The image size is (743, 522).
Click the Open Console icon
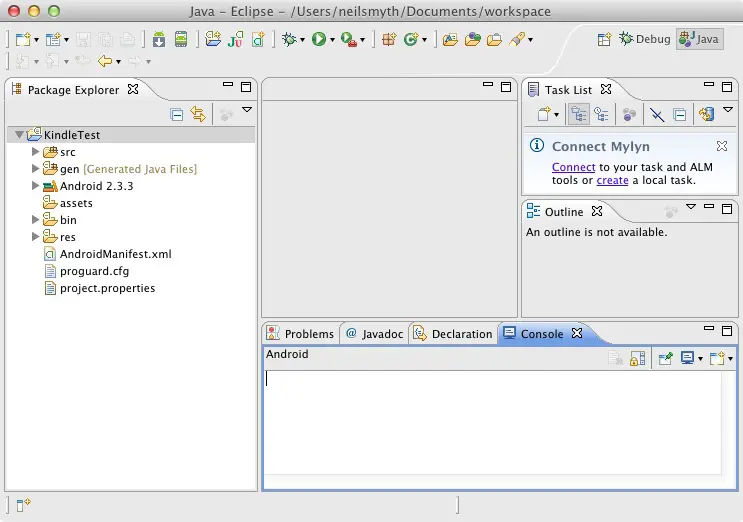tap(717, 358)
